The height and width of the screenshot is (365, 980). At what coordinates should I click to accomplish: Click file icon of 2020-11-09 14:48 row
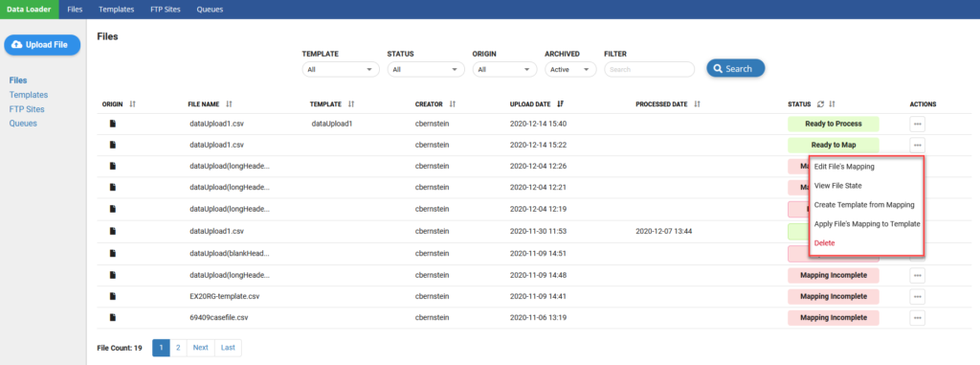[113, 275]
